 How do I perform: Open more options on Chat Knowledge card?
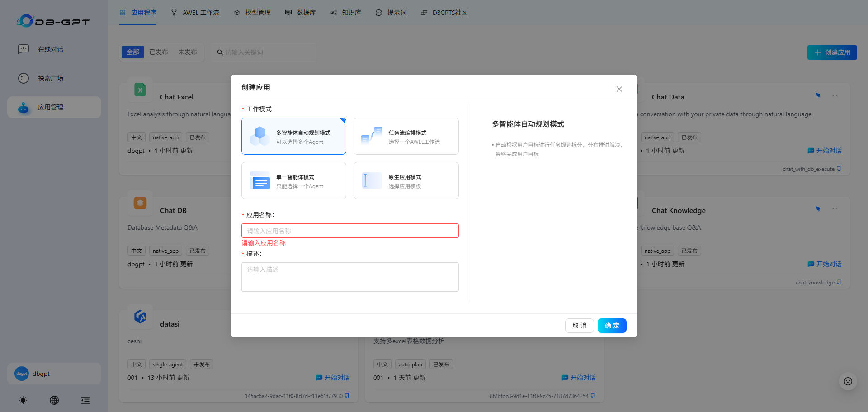pyautogui.click(x=835, y=209)
